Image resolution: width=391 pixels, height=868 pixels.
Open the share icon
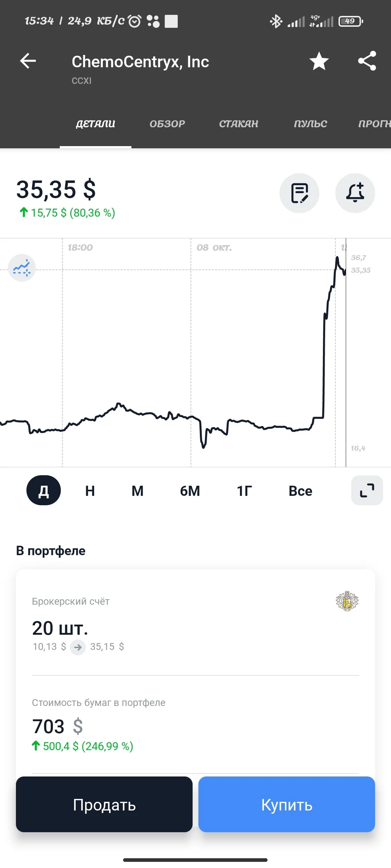(x=367, y=61)
